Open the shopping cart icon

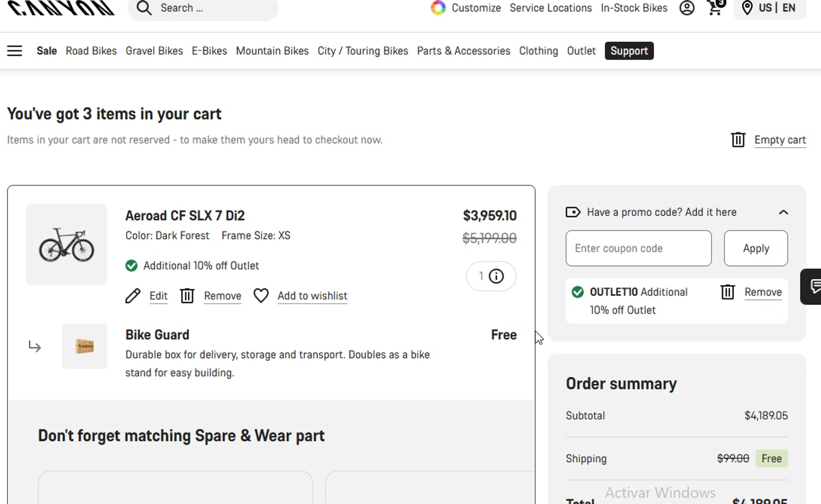(x=716, y=7)
